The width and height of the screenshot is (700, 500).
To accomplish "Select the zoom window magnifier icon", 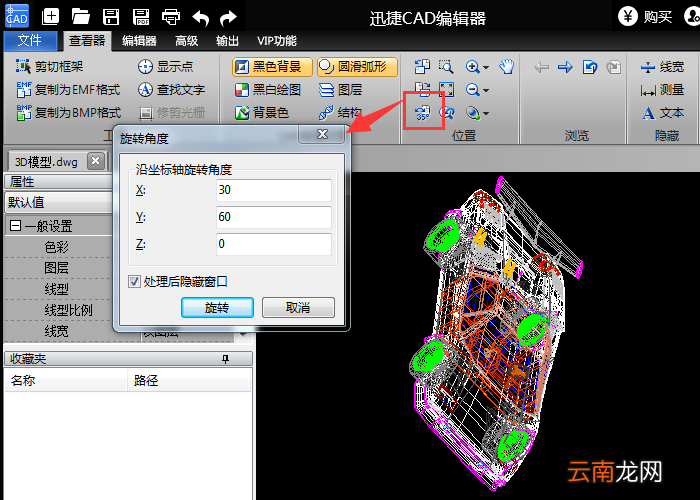I will click(x=446, y=67).
